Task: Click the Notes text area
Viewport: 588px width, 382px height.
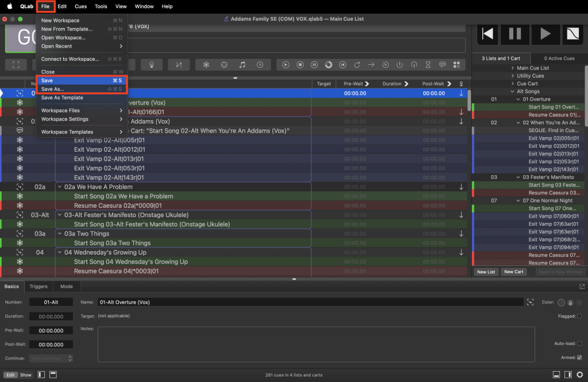Action: pos(316,344)
